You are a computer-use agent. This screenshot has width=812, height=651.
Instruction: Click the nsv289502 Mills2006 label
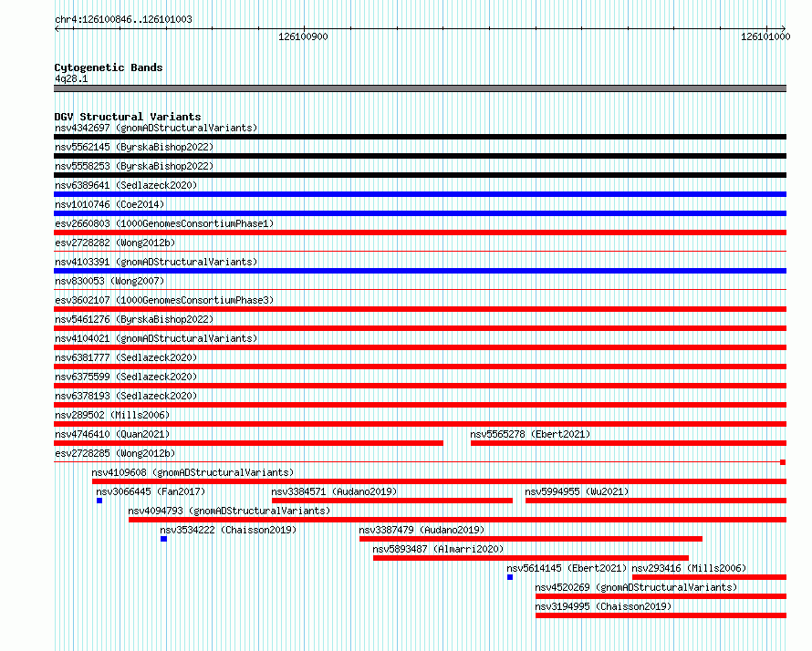click(x=112, y=415)
